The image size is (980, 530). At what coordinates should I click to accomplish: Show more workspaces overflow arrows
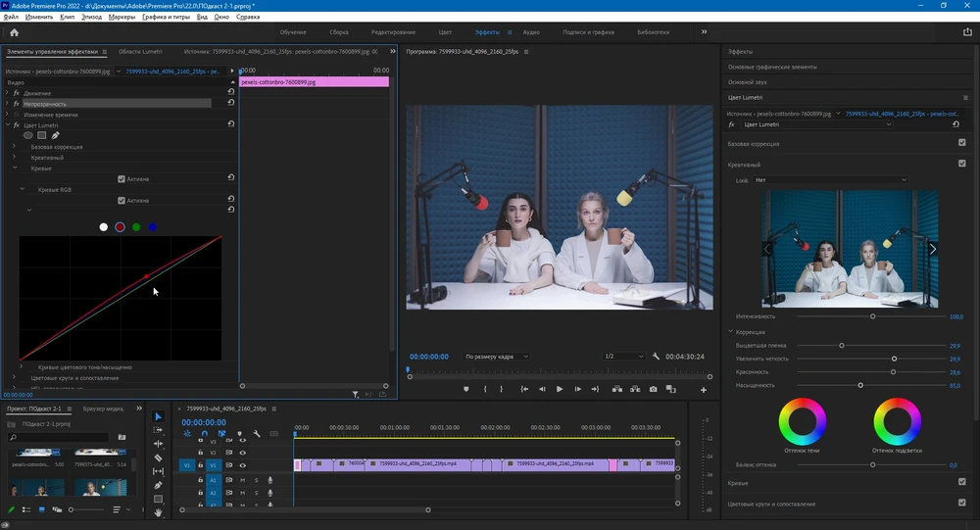(705, 32)
